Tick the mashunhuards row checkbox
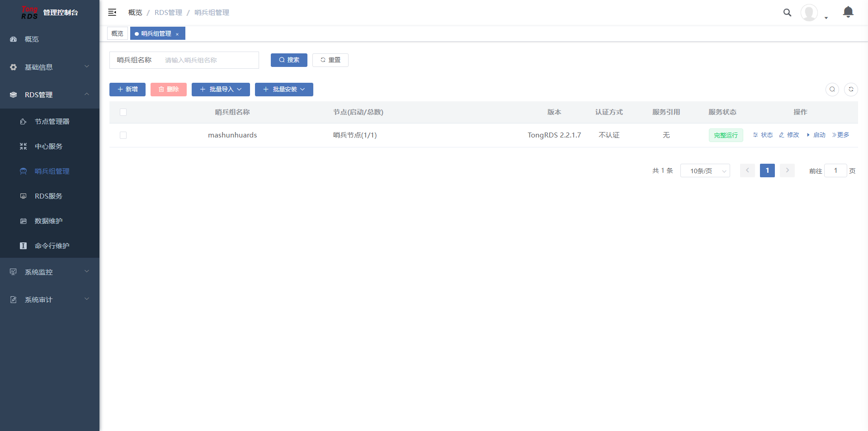868x431 pixels. 123,135
